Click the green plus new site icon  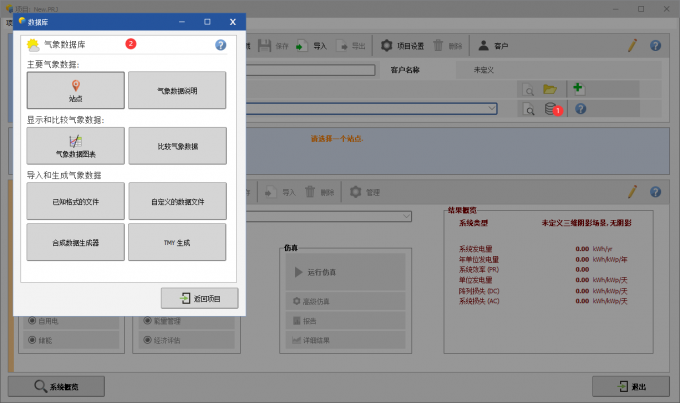(579, 88)
